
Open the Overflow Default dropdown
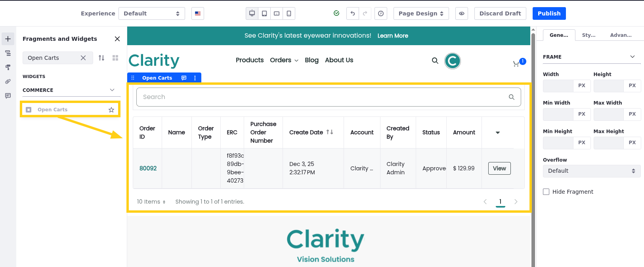[592, 171]
